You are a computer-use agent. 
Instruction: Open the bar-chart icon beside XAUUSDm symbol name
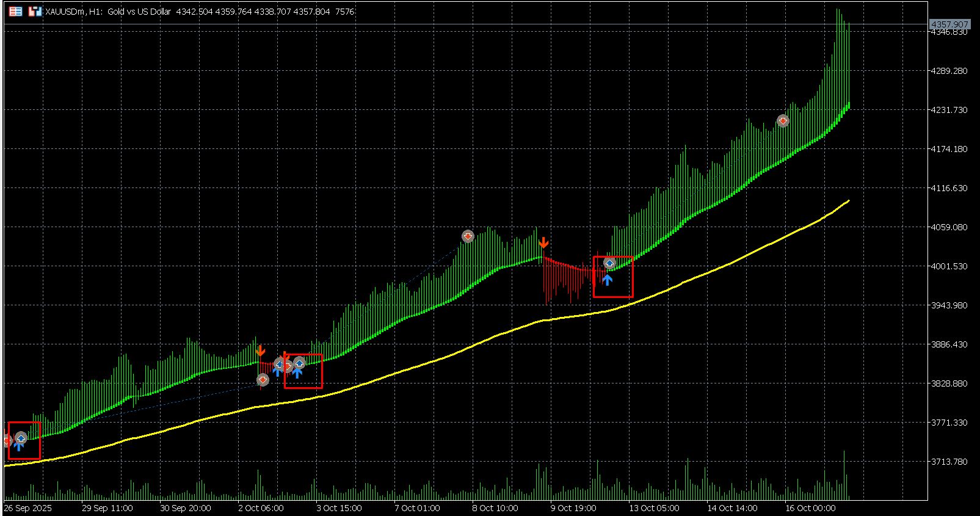point(35,11)
